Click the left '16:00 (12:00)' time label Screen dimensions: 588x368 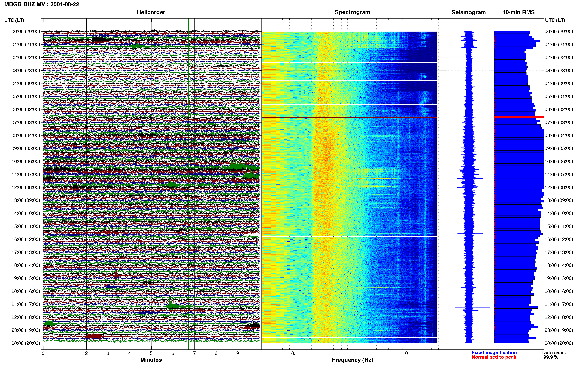pyautogui.click(x=26, y=239)
